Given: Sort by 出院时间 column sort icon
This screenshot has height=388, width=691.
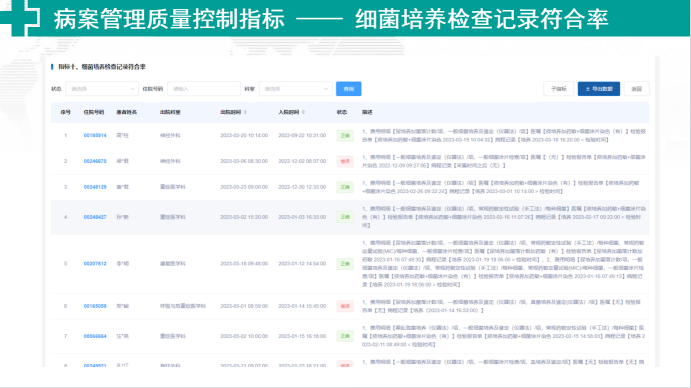Looking at the screenshot, I should click(245, 112).
